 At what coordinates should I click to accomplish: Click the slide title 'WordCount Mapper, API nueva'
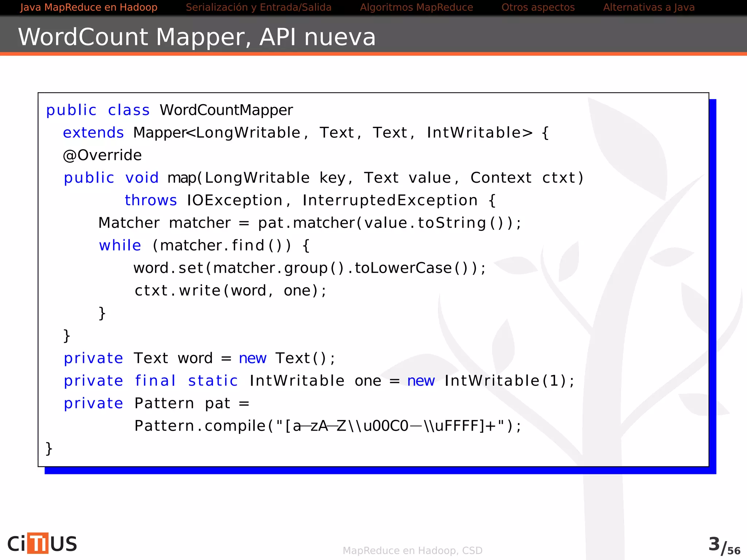197,37
